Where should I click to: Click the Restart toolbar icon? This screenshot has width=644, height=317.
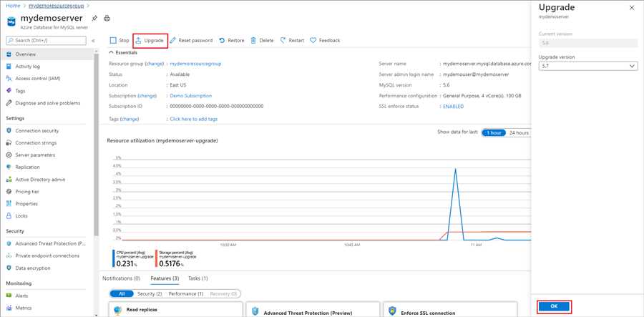pyautogui.click(x=283, y=40)
